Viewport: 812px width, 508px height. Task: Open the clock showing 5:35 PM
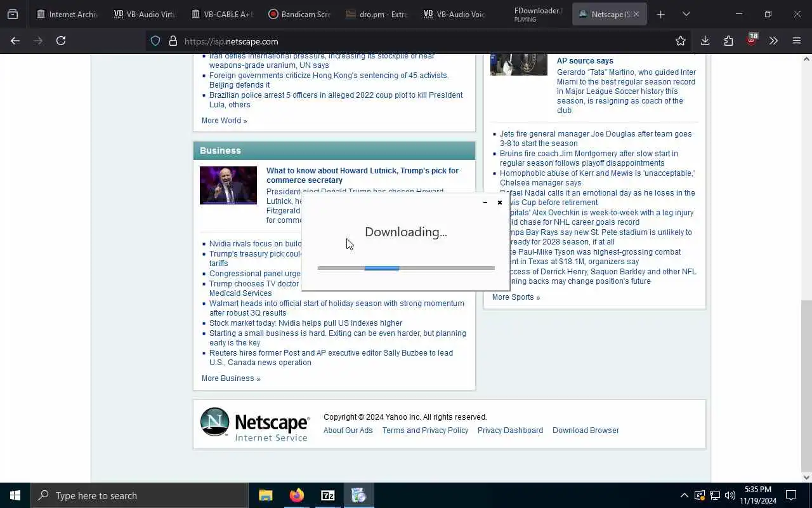tap(758, 495)
